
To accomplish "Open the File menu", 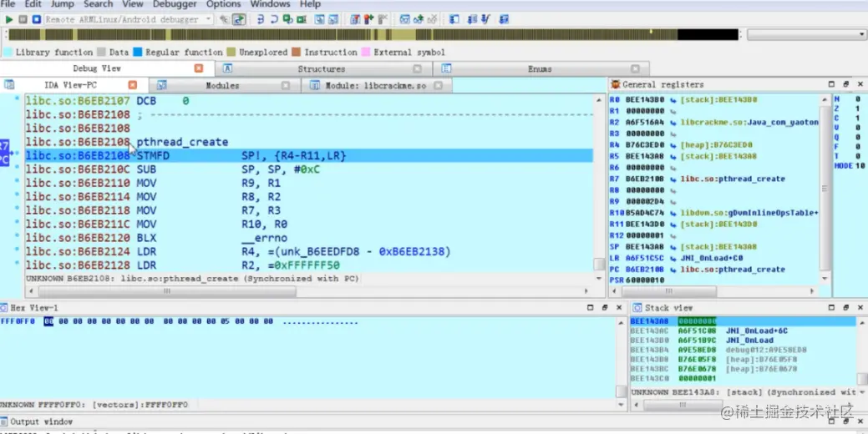I will tap(8, 4).
